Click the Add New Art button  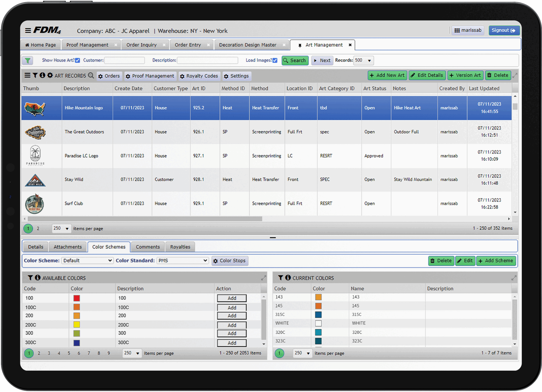point(387,75)
